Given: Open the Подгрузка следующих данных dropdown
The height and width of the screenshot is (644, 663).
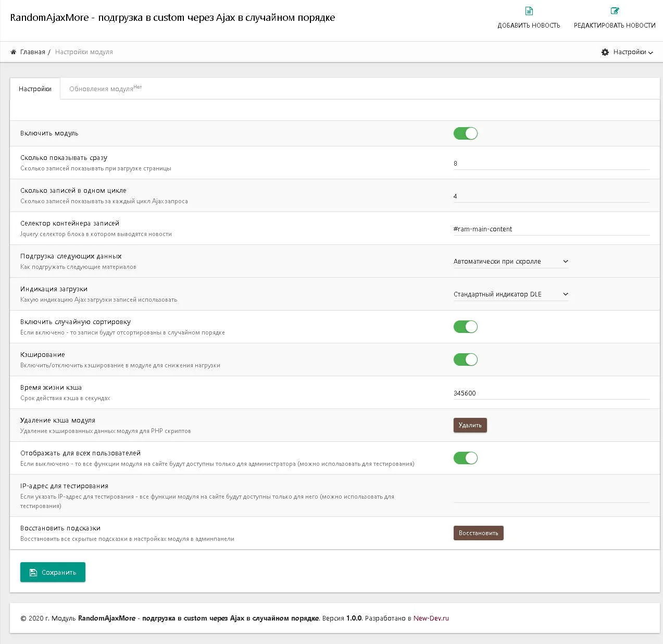Looking at the screenshot, I should point(511,262).
